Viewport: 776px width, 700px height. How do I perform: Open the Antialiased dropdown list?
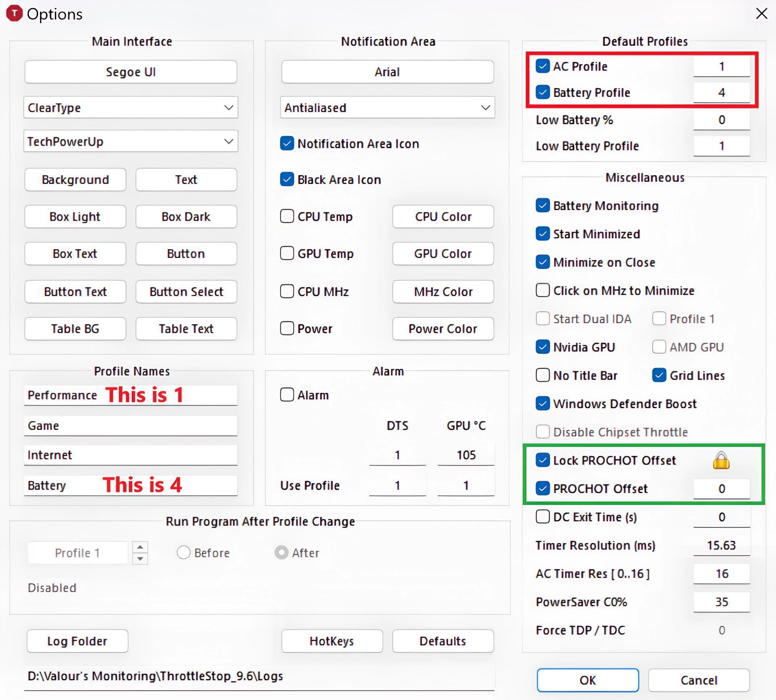point(387,108)
